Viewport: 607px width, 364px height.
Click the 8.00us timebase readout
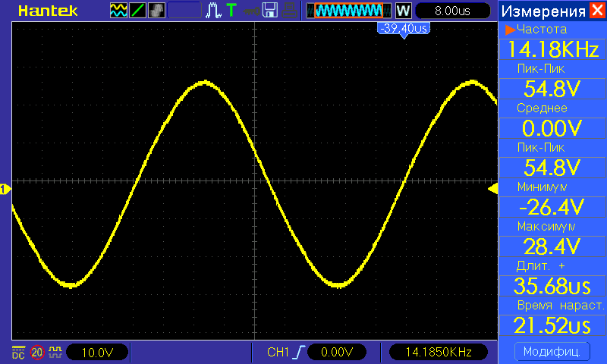pyautogui.click(x=452, y=11)
